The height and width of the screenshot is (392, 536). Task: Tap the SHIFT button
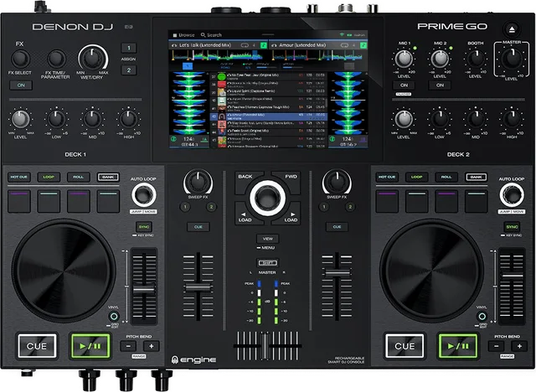coord(268,263)
